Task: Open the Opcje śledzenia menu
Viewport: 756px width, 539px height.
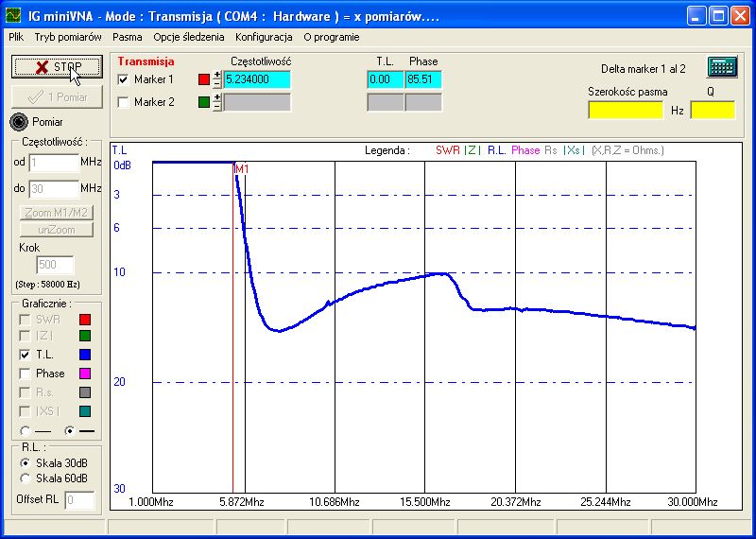Action: 189,37
